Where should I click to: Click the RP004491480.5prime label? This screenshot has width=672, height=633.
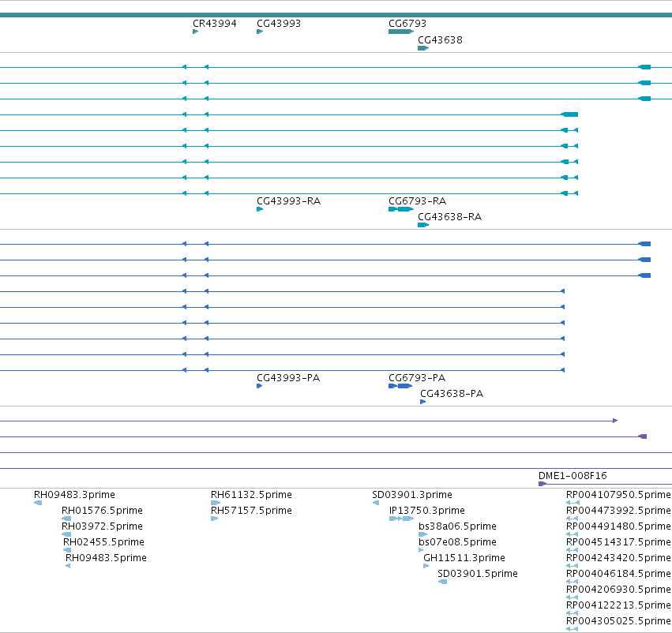(618, 526)
